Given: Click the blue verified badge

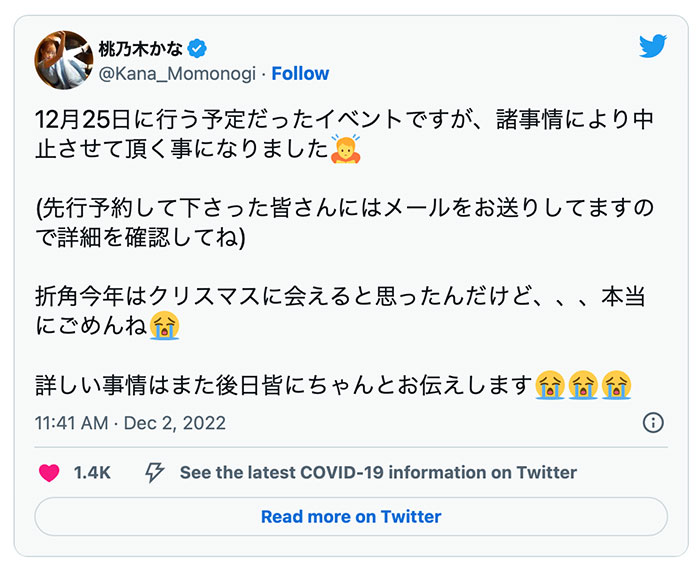Looking at the screenshot, I should coord(199,47).
